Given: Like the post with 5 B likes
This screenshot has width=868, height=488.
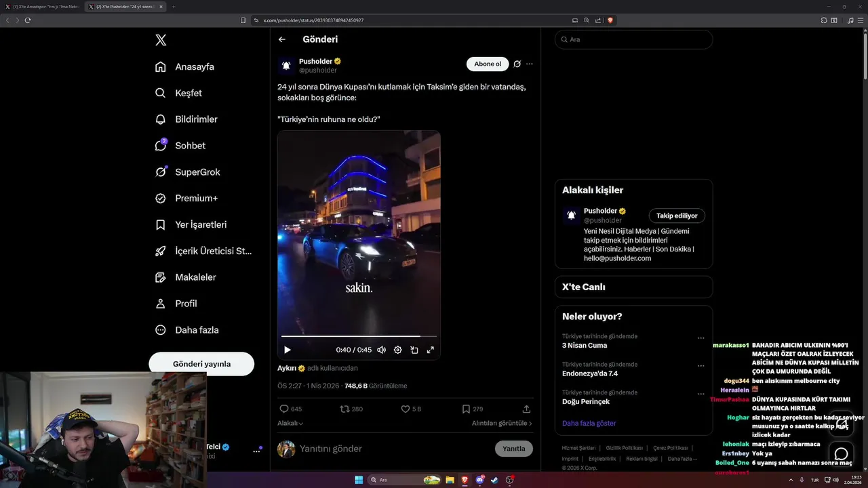Looking at the screenshot, I should point(411,409).
